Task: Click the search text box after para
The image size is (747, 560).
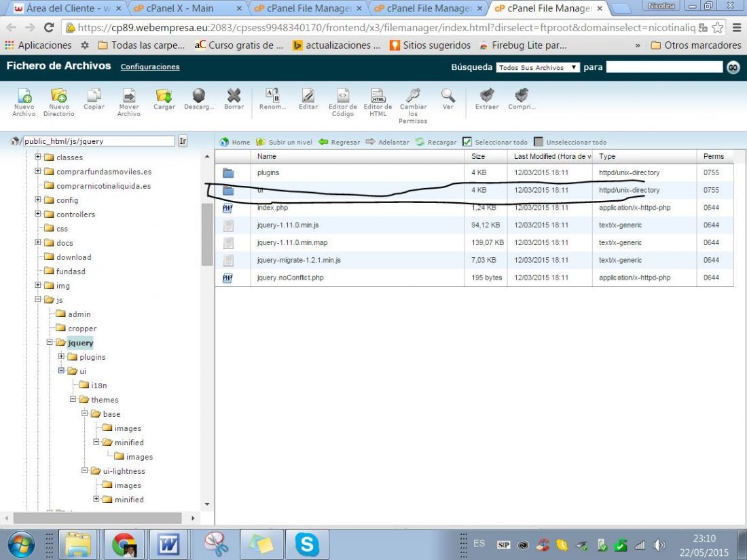Action: coord(664,67)
